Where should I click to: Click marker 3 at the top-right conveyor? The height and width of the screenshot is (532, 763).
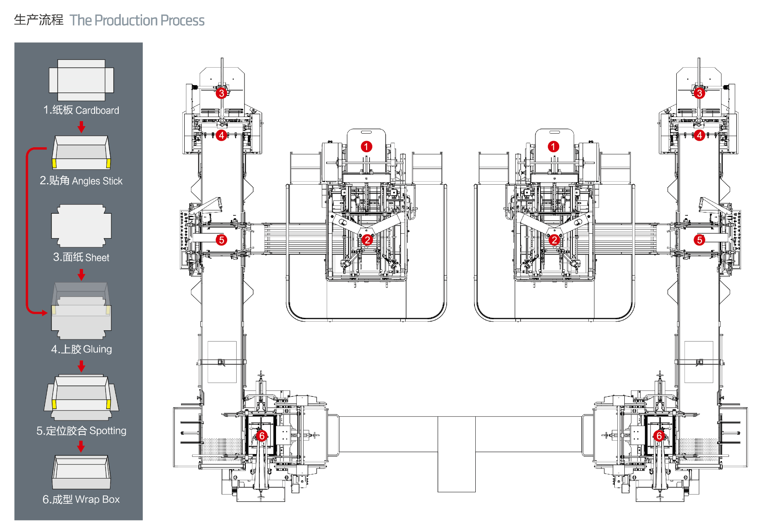[699, 93]
